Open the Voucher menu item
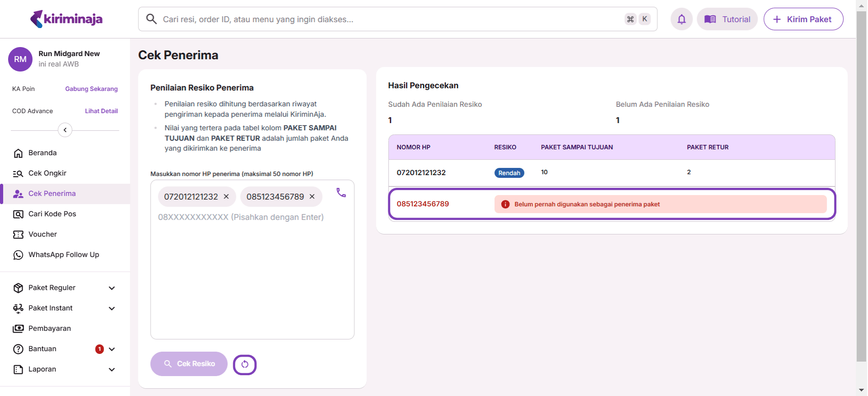Screen dimensions: 868x396 pos(42,234)
